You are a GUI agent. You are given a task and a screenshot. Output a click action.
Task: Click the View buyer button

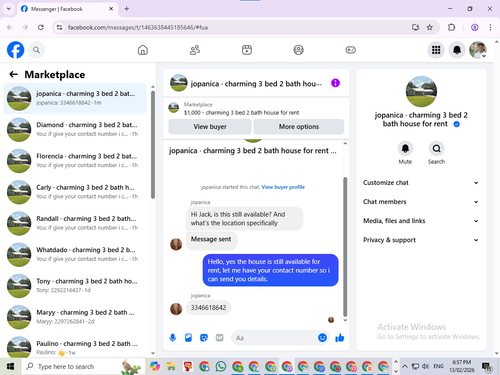(210, 127)
